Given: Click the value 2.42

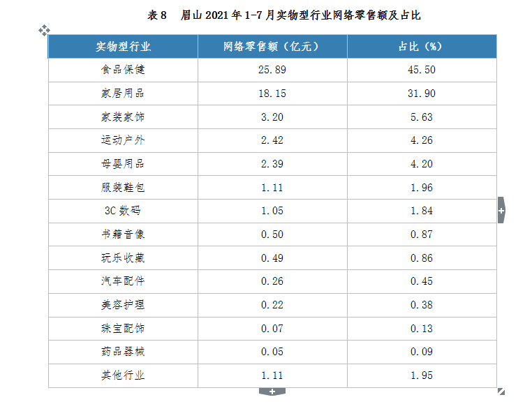Looking at the screenshot, I should pyautogui.click(x=272, y=140).
